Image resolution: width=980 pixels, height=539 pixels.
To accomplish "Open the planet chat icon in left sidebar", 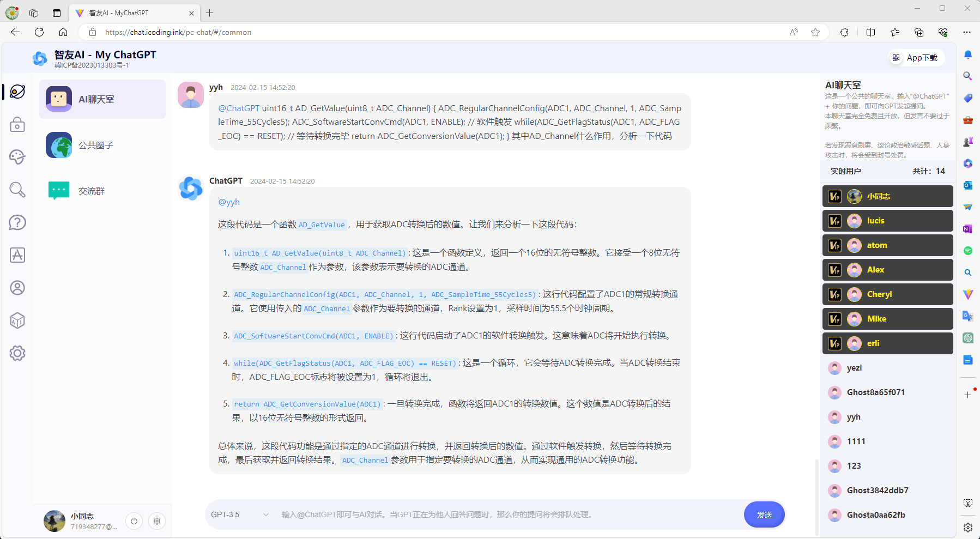I will [17, 92].
